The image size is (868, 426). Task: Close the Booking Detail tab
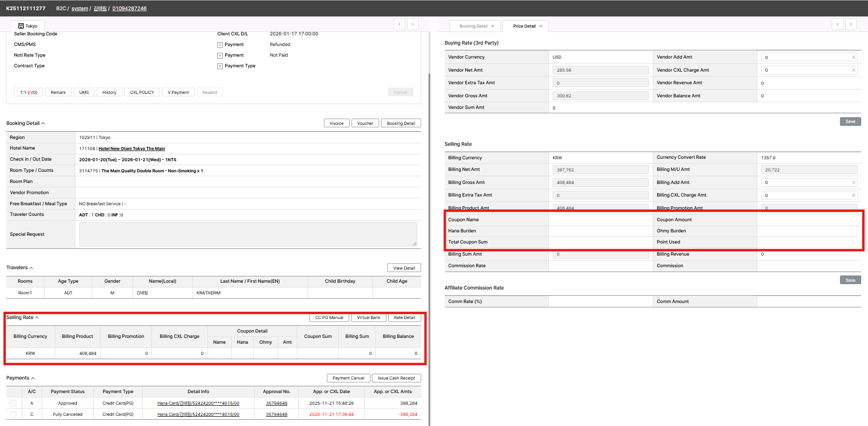[x=493, y=26]
